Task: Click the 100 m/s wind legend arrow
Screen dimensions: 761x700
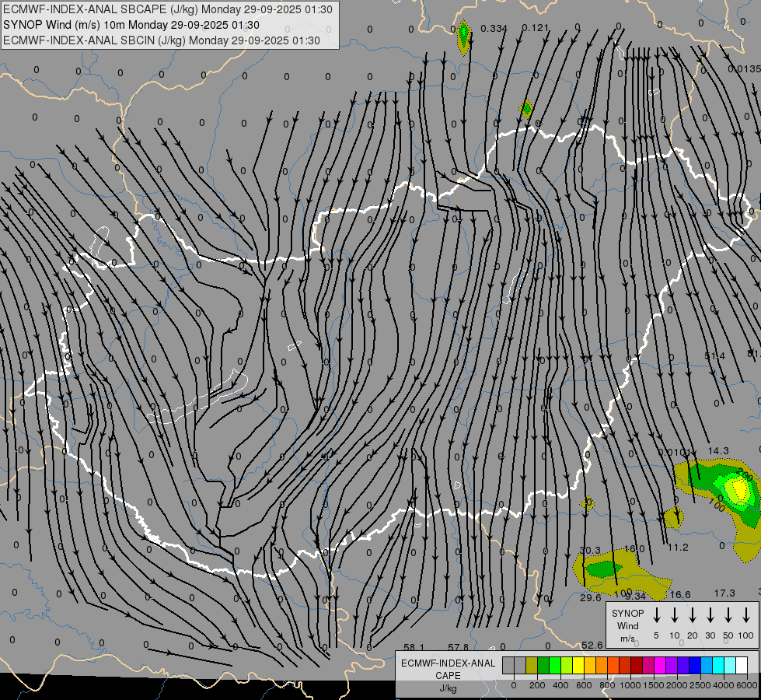Action: tap(746, 615)
